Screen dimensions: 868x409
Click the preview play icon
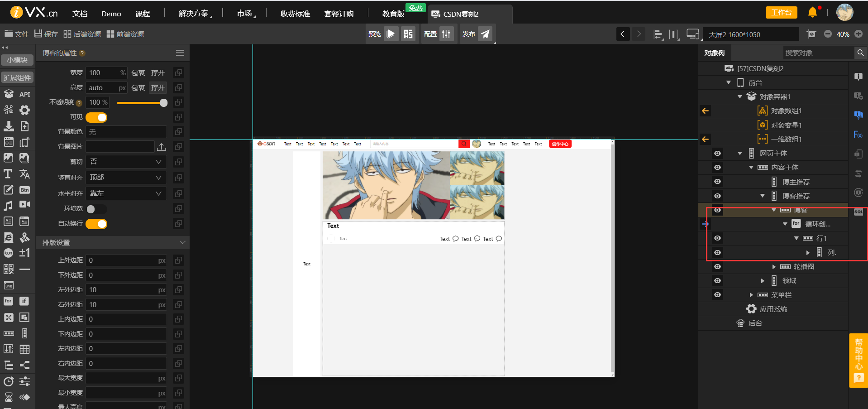pyautogui.click(x=391, y=34)
